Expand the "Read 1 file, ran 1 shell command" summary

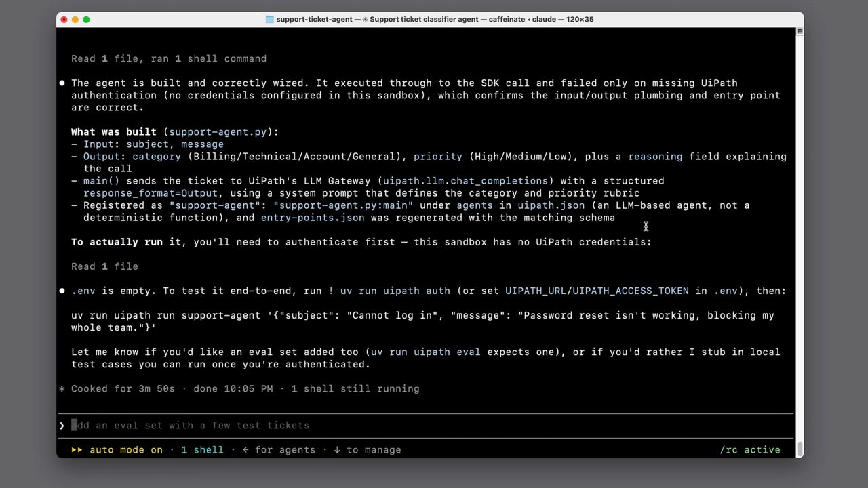[x=169, y=59]
